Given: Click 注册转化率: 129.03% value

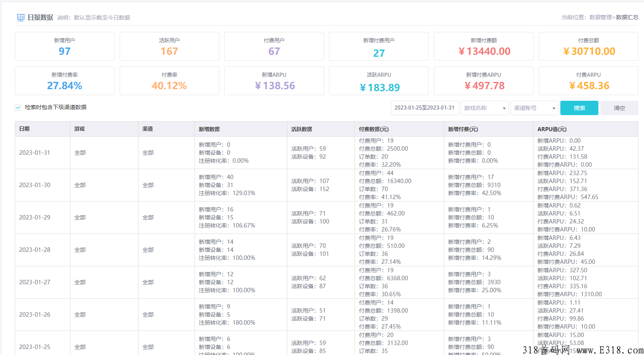Looking at the screenshot, I should pyautogui.click(x=227, y=193).
